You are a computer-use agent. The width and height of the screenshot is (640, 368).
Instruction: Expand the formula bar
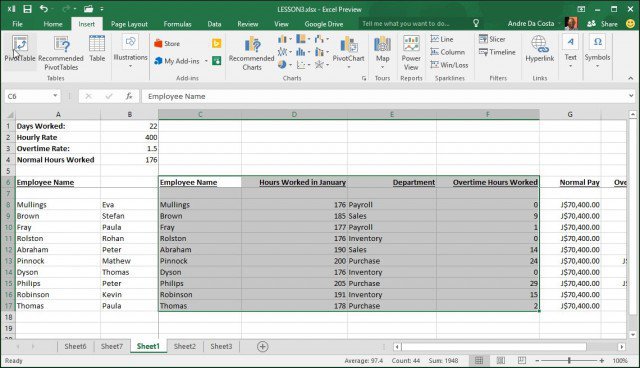(631, 96)
